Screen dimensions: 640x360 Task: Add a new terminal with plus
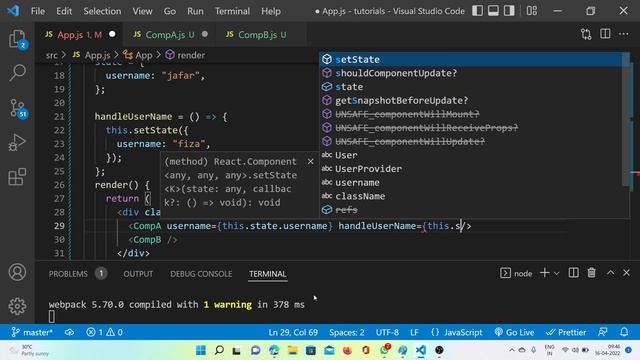coord(544,273)
